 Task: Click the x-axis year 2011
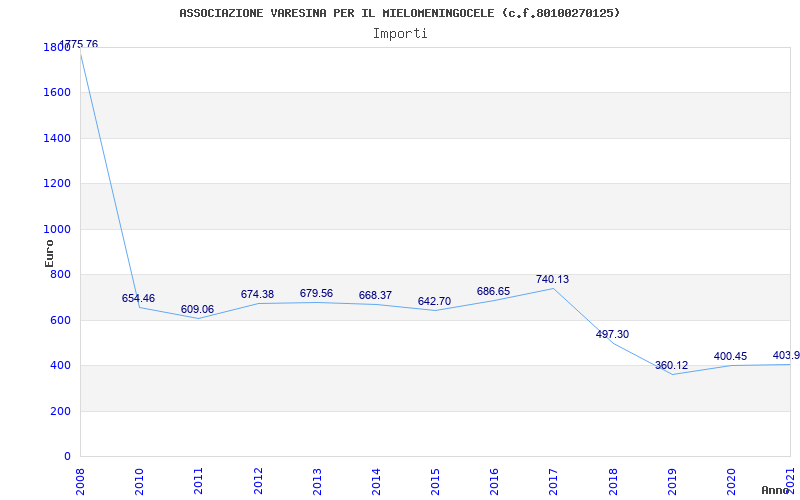point(198,482)
